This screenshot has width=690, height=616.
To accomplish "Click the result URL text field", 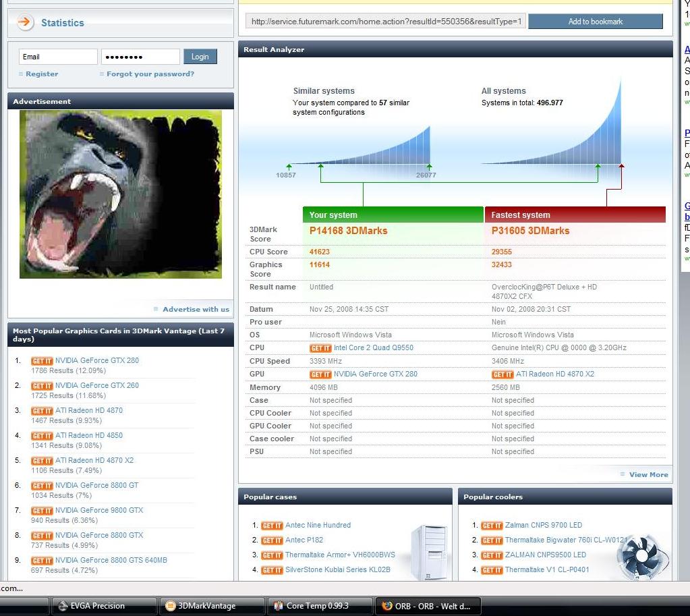I will point(386,21).
